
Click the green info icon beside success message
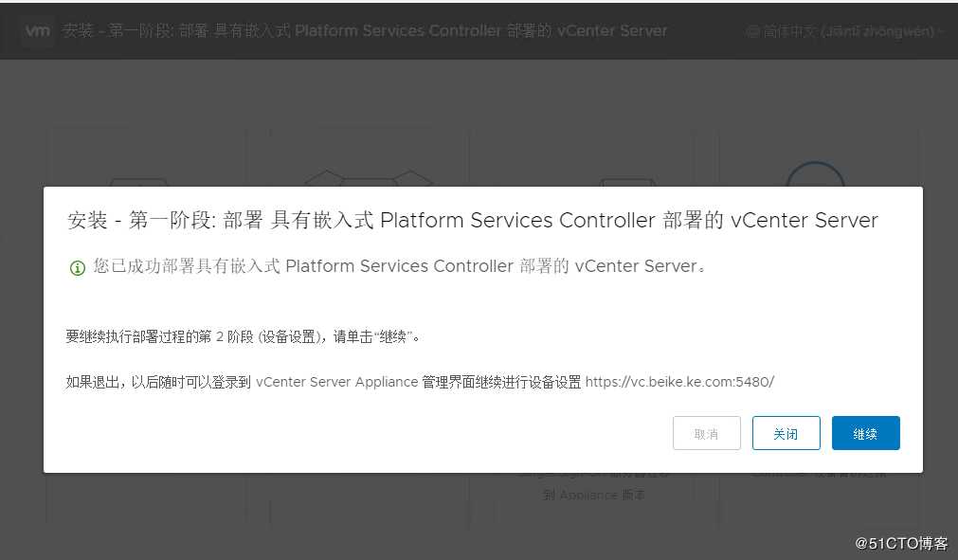pos(77,267)
